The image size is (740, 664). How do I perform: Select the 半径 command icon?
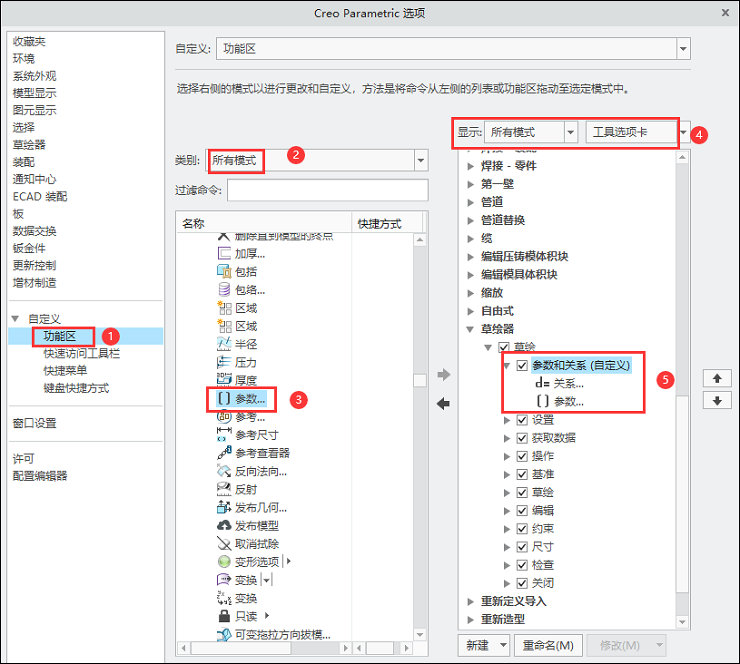[x=224, y=344]
